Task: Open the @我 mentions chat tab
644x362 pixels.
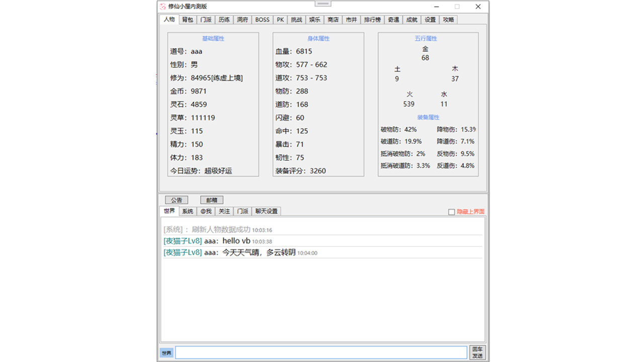Action: click(x=205, y=211)
